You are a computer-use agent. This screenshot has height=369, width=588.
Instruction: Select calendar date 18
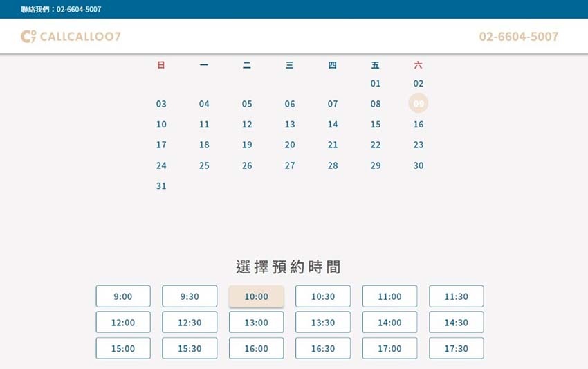[204, 145]
